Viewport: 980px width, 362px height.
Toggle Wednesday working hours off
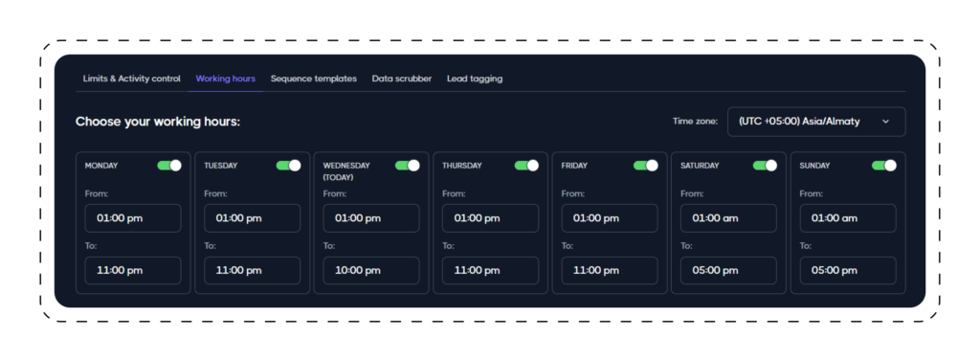tap(408, 165)
